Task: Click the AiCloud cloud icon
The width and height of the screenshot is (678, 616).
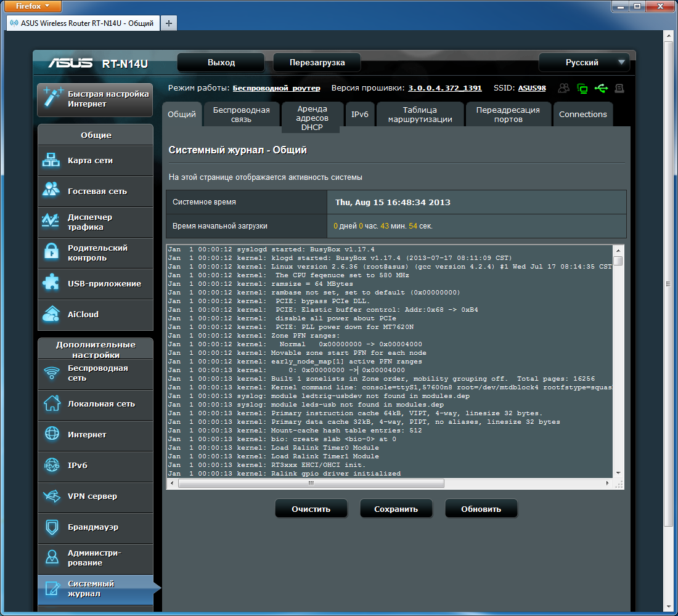Action: click(51, 315)
